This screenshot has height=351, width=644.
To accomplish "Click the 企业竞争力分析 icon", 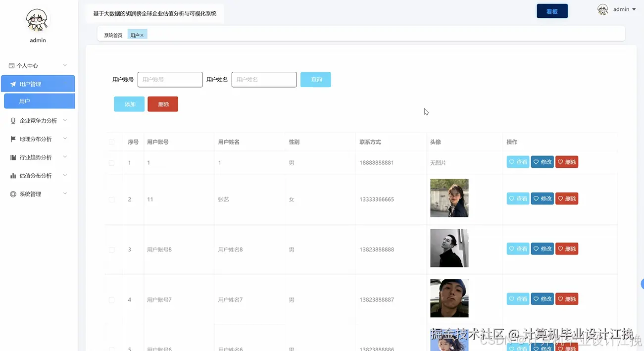I will [x=13, y=121].
